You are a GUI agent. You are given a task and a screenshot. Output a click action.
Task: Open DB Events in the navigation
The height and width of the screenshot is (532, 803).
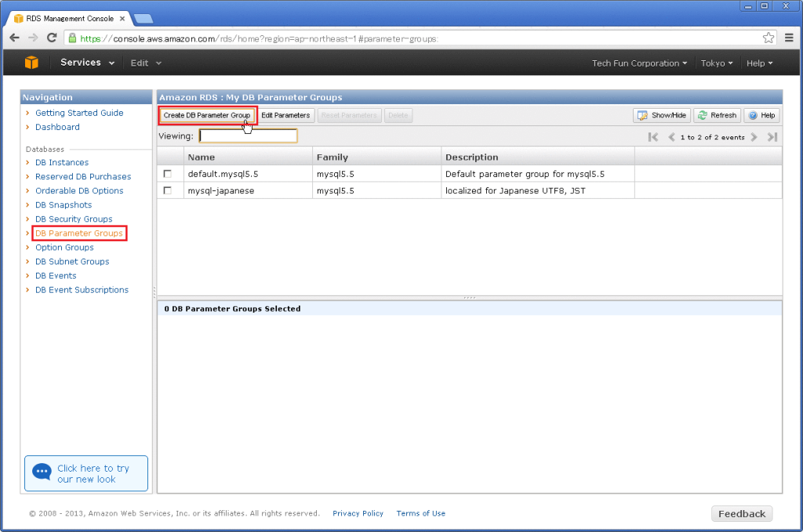coord(56,276)
